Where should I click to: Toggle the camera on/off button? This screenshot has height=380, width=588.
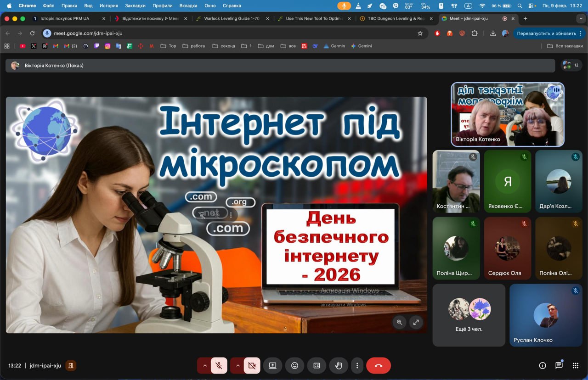pos(252,366)
